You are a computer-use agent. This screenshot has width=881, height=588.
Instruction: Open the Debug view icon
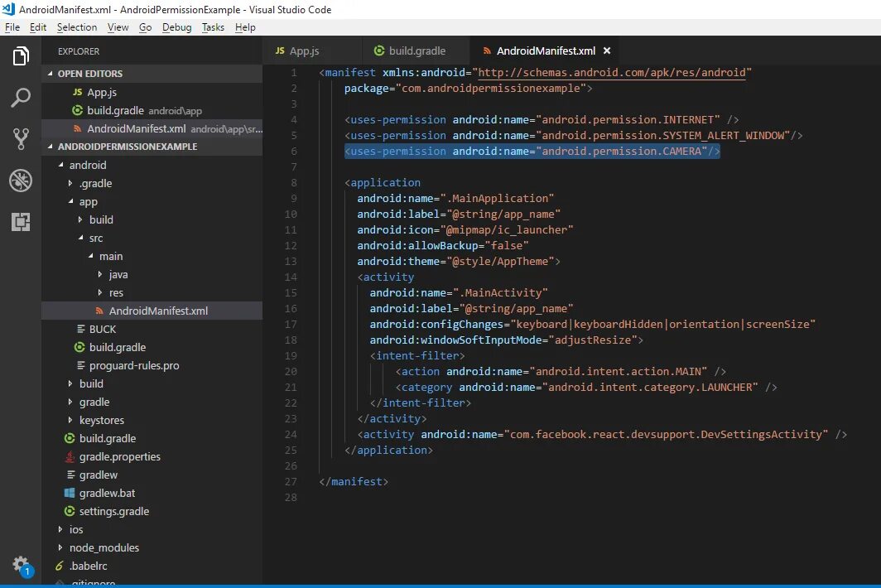click(x=21, y=181)
